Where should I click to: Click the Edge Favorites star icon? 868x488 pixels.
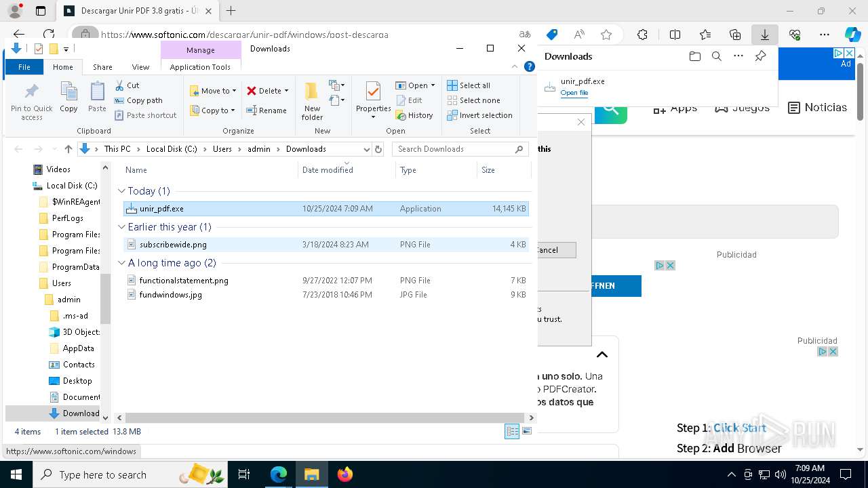click(x=606, y=35)
